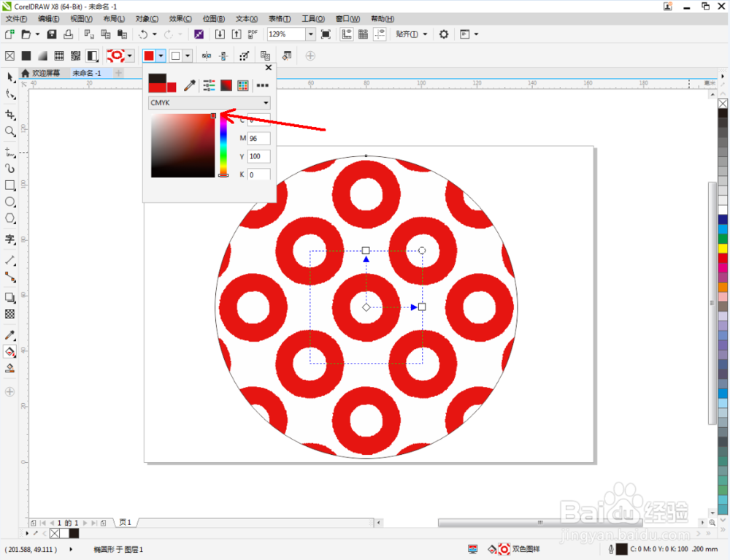Toggle show guidelines button
Screen dimensions: 730x560
[x=380, y=34]
